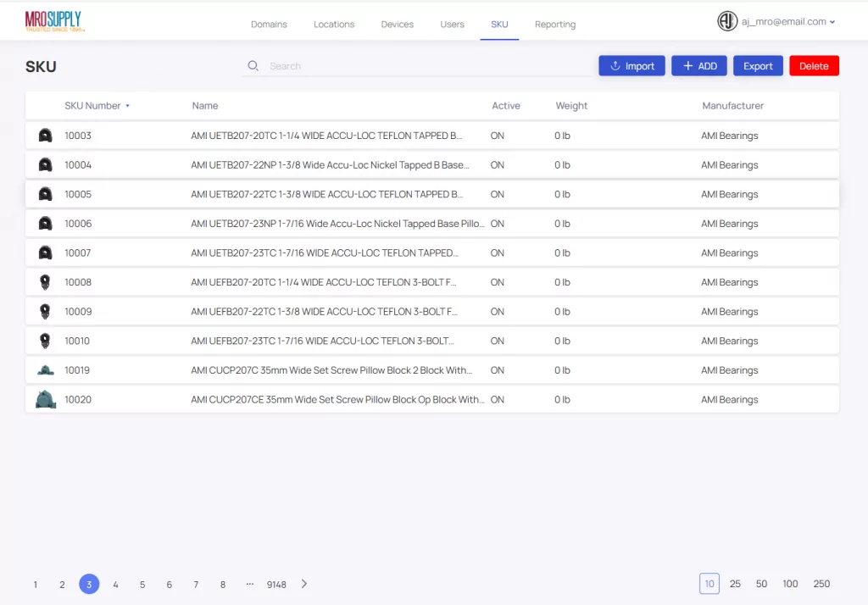Click the Name column header
Viewport: 868px width, 605px height.
[205, 106]
